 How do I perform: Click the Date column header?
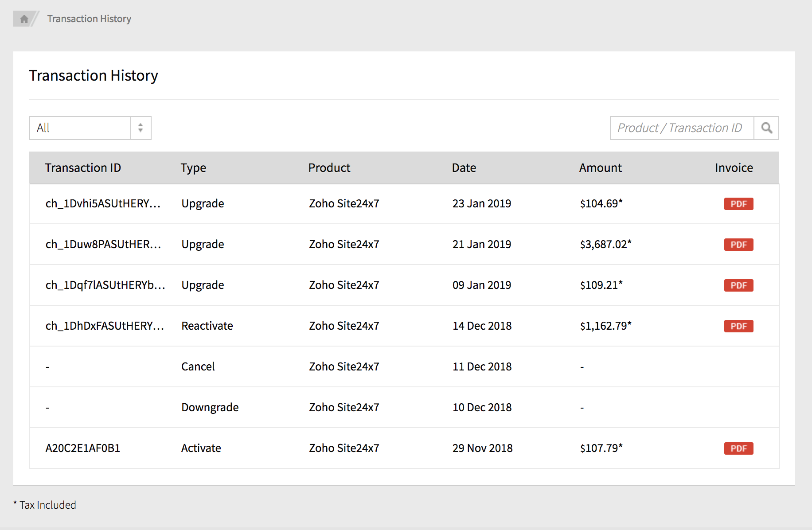pos(464,168)
